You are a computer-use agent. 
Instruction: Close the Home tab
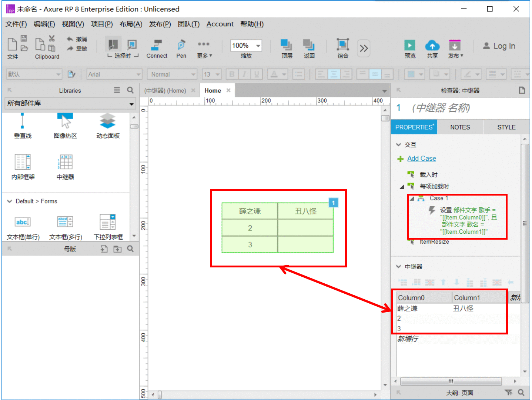pos(228,90)
